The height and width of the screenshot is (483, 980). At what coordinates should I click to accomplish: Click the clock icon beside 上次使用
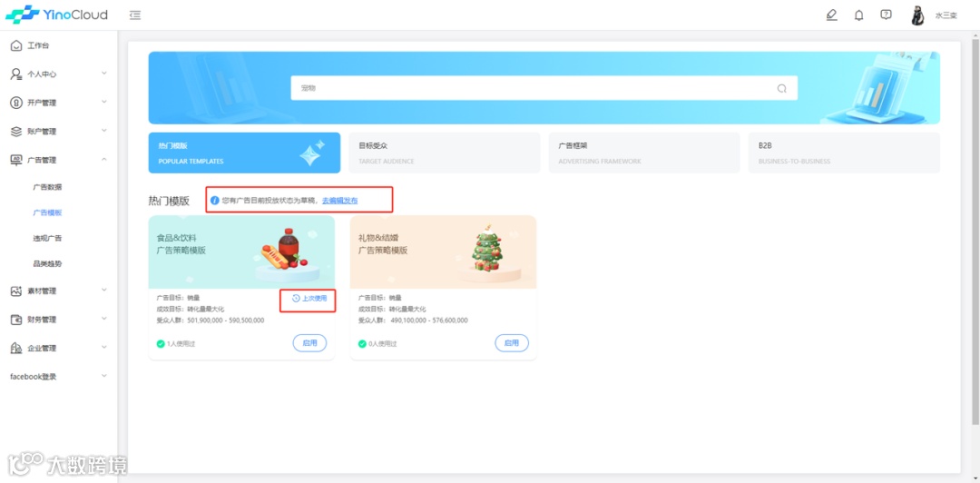tap(296, 299)
